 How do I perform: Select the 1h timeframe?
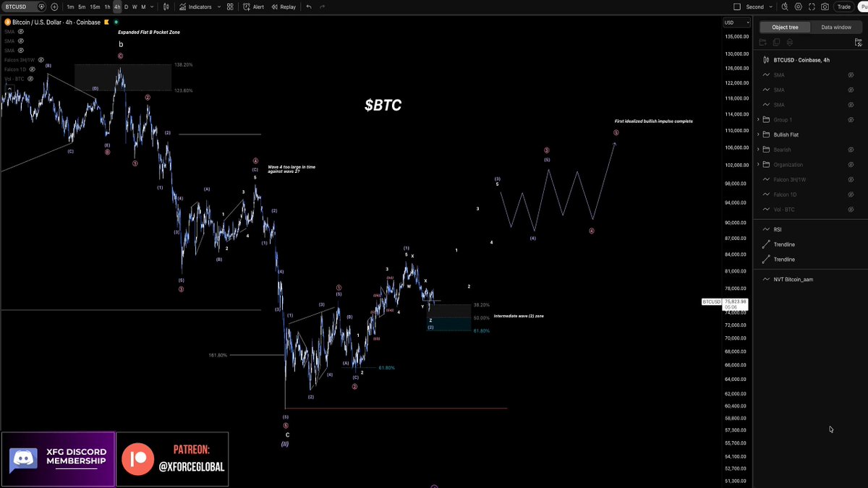[107, 7]
